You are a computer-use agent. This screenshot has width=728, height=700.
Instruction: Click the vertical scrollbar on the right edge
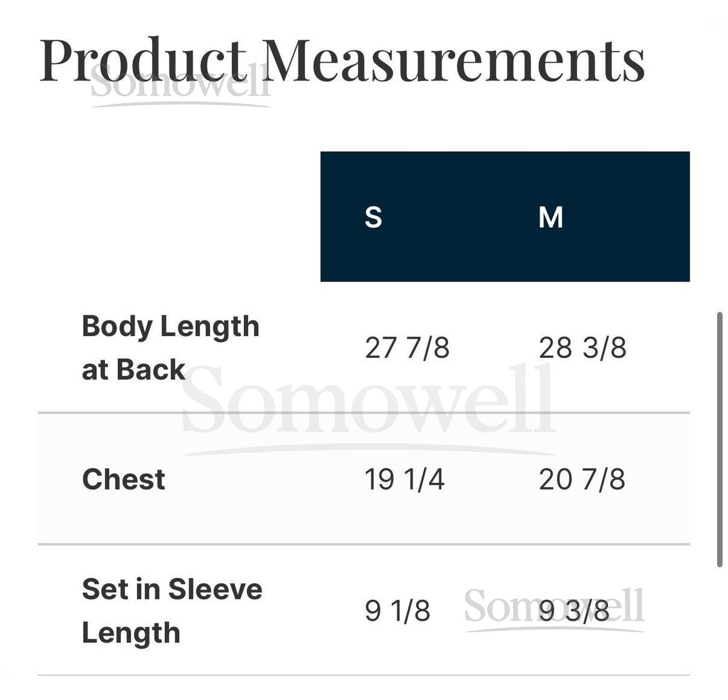click(720, 440)
